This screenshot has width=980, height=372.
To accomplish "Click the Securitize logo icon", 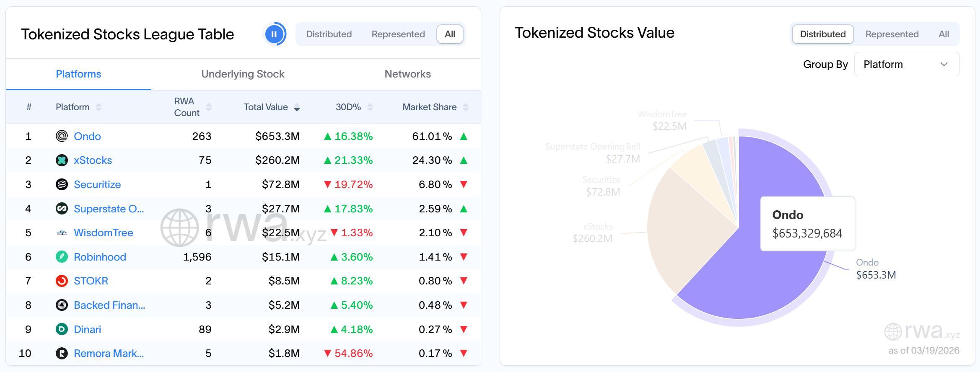I will pos(62,184).
